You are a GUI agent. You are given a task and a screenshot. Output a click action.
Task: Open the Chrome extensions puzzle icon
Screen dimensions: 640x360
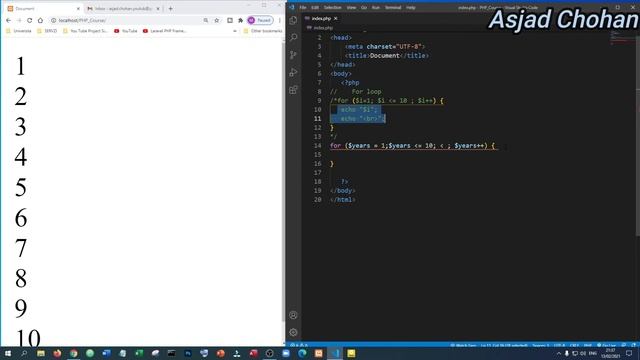(240, 20)
